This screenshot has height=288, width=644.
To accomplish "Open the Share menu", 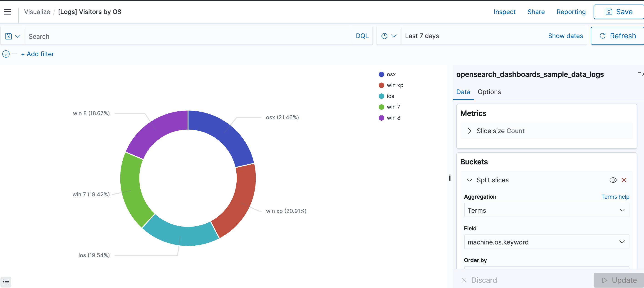I will (x=536, y=12).
